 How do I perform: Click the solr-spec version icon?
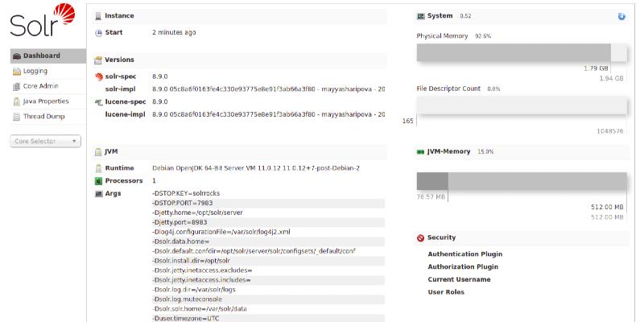[x=98, y=76]
